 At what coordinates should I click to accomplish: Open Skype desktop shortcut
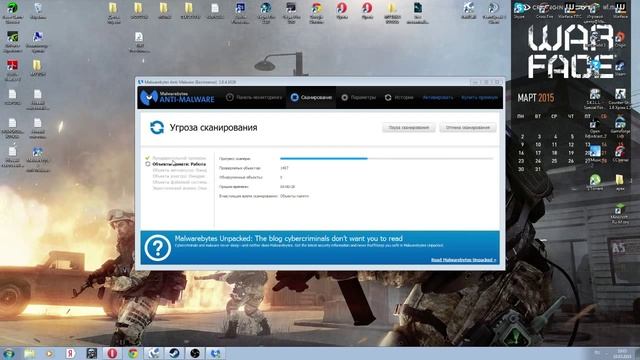click(519, 10)
